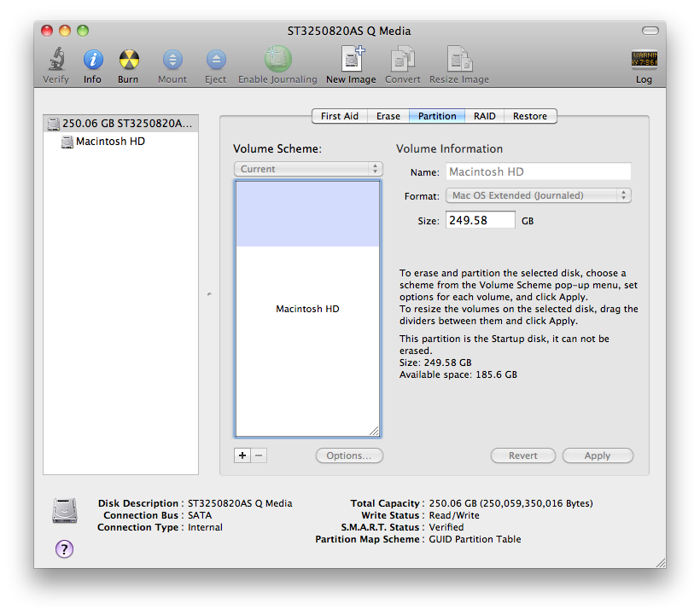Image resolution: width=700 pixels, height=615 pixels.
Task: Click the Size field showing 249.58
Action: [x=481, y=220]
